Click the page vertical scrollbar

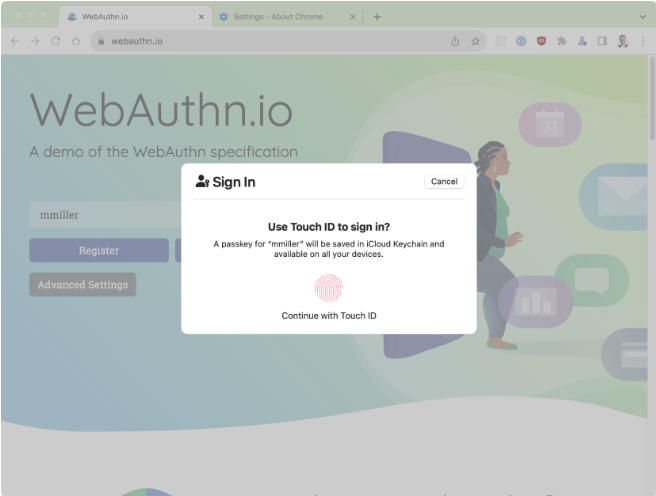(652, 99)
